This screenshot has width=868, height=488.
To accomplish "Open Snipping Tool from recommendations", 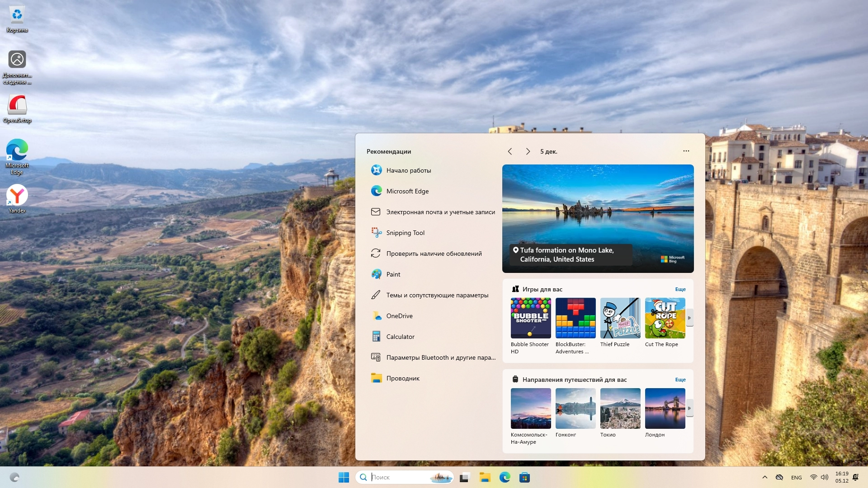I will point(405,233).
